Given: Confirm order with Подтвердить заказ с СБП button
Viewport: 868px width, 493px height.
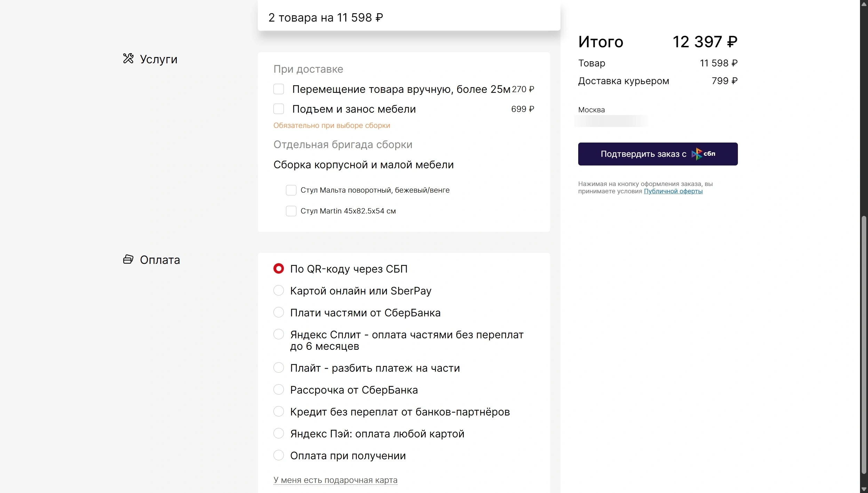Looking at the screenshot, I should (658, 154).
